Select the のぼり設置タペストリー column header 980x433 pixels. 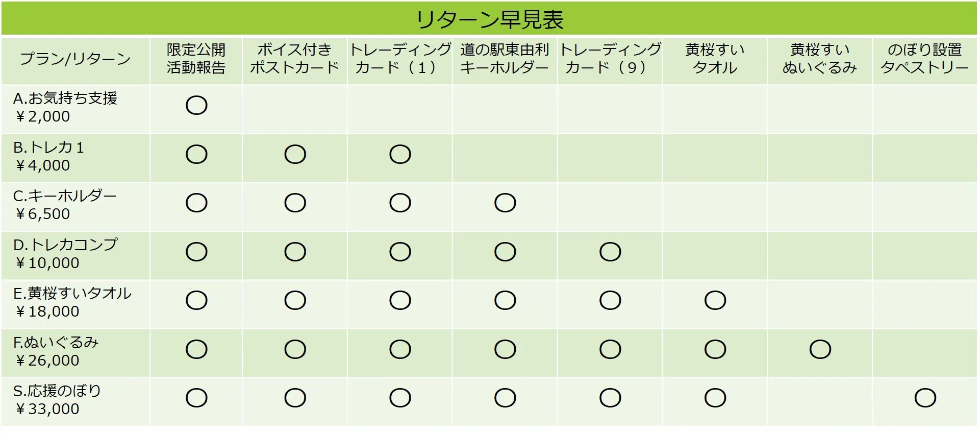click(924, 59)
